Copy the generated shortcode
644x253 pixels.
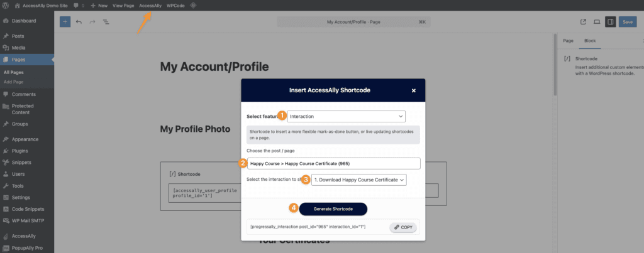402,226
